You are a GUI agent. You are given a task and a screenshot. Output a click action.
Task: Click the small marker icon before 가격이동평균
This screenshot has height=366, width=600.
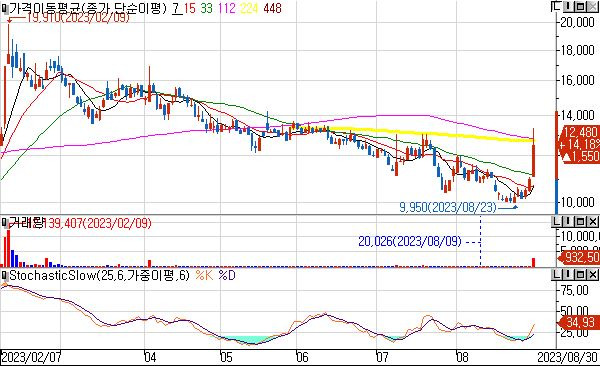(4, 8)
